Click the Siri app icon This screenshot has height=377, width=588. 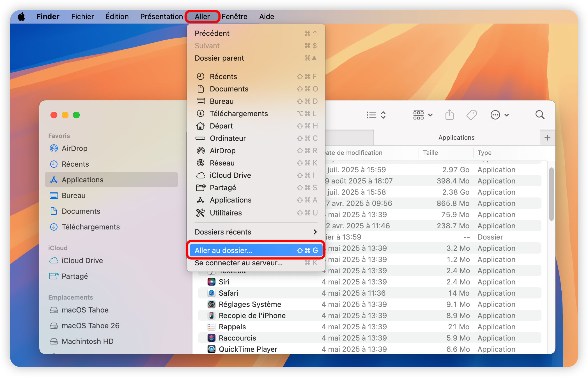pos(211,282)
